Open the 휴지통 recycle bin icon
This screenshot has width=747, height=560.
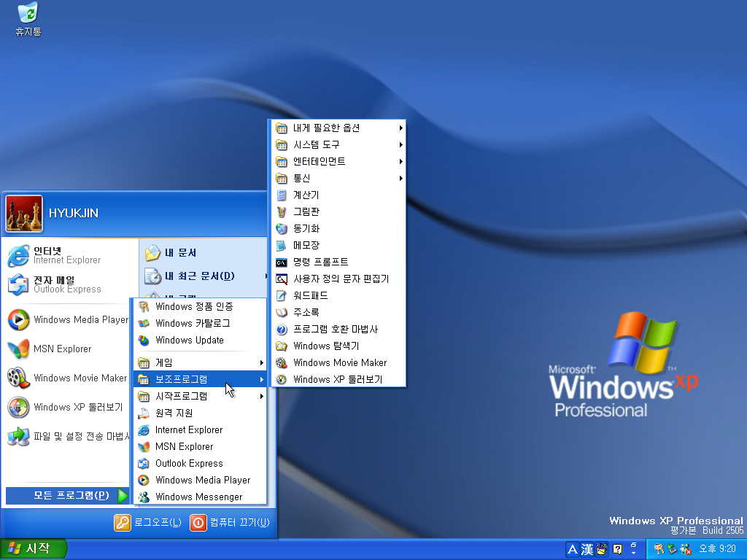click(28, 19)
